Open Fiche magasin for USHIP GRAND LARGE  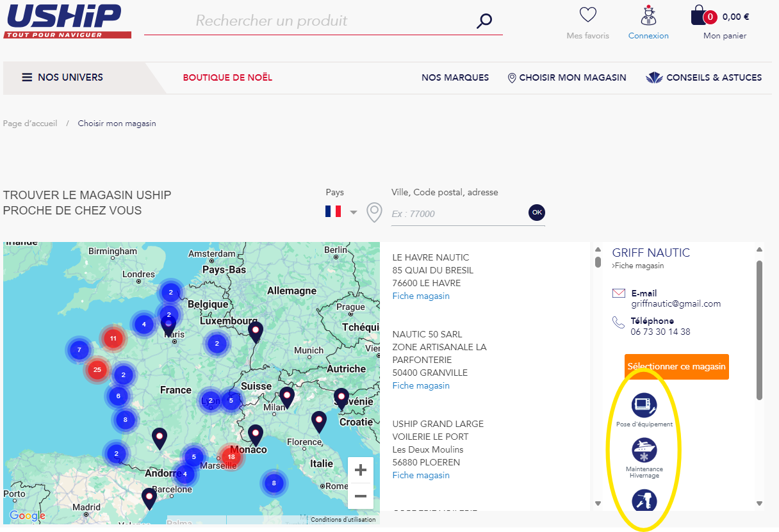click(421, 475)
